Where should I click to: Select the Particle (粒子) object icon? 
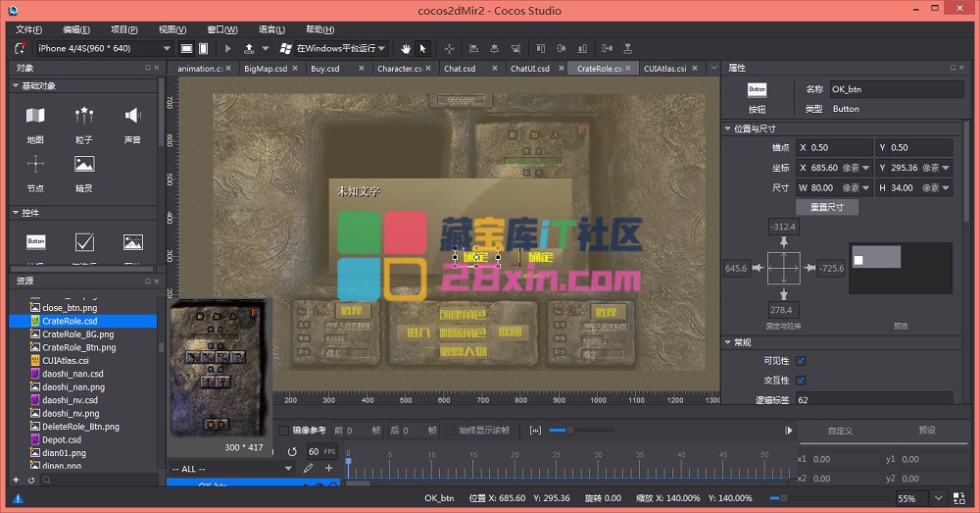click(83, 116)
